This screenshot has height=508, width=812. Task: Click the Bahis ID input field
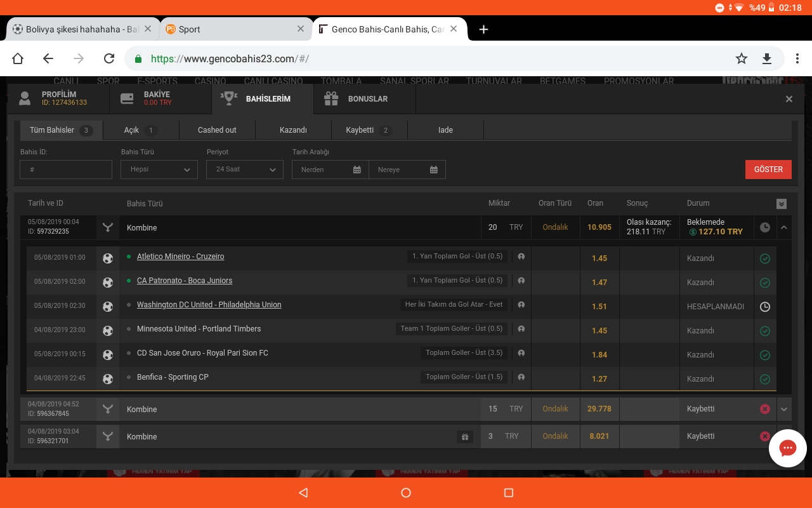pyautogui.click(x=66, y=170)
